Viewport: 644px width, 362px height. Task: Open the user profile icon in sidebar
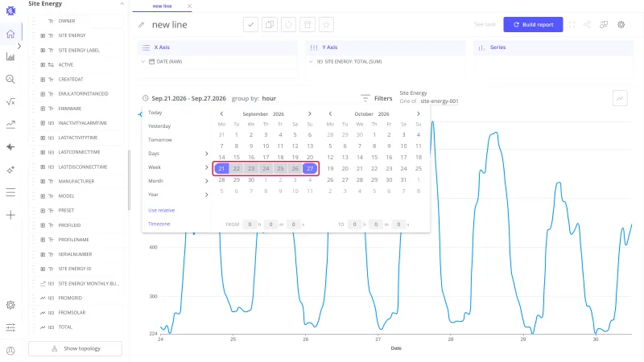pyautogui.click(x=10, y=351)
